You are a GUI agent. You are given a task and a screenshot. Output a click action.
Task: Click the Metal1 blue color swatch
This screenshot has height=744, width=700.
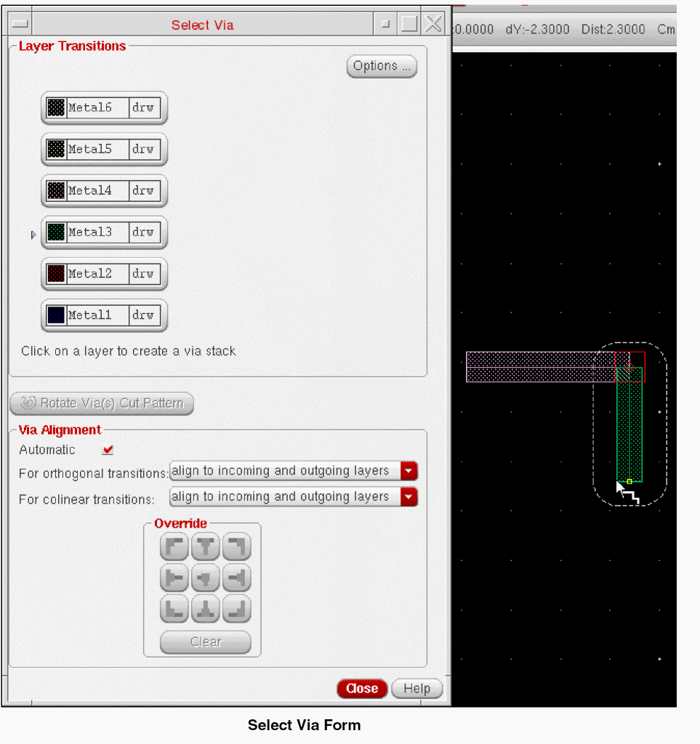point(56,315)
